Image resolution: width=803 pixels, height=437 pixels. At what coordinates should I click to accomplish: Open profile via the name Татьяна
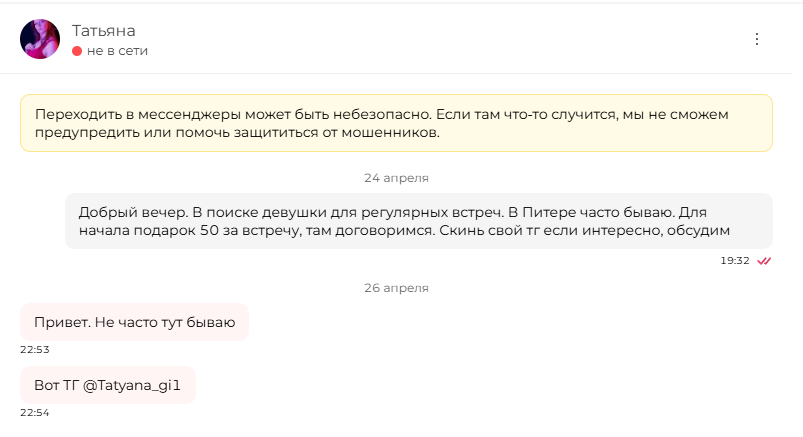pyautogui.click(x=103, y=31)
